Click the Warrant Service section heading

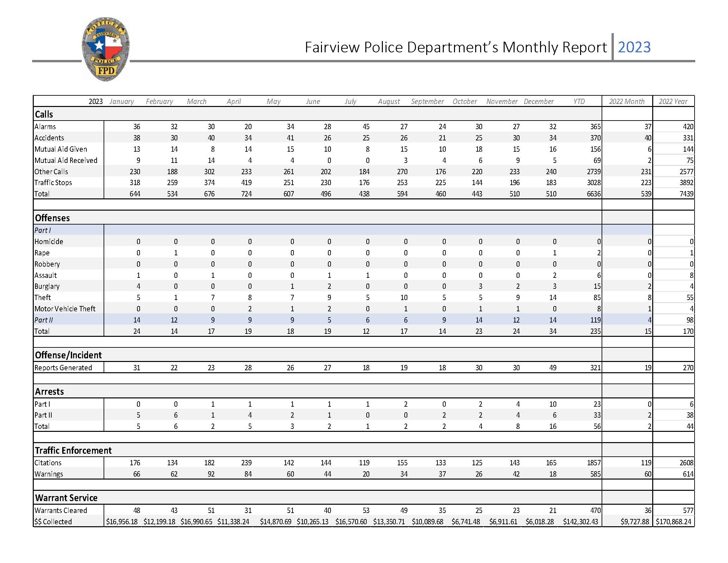[66, 498]
